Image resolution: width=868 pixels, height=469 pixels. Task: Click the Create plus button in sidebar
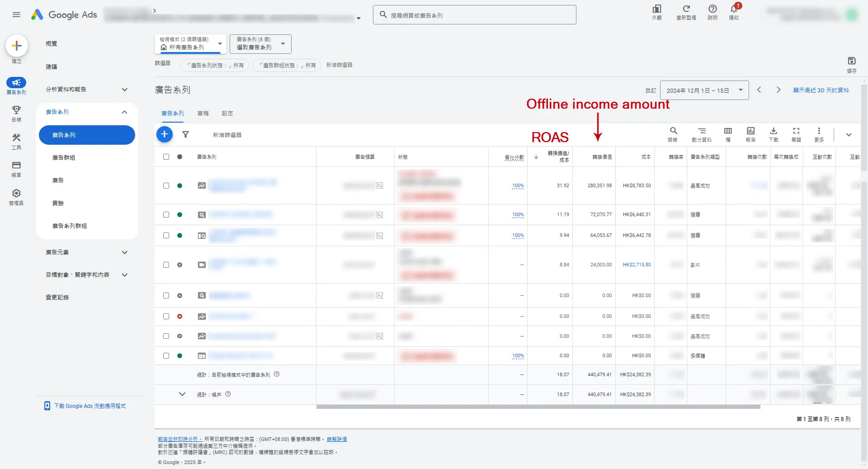tap(17, 46)
